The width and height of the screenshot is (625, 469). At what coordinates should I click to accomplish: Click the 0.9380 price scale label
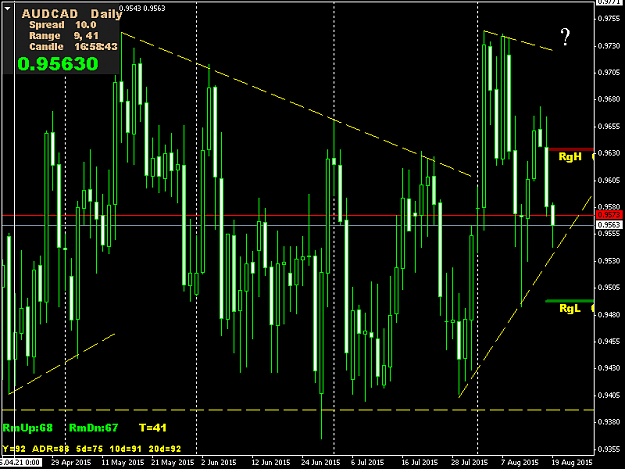pos(609,422)
